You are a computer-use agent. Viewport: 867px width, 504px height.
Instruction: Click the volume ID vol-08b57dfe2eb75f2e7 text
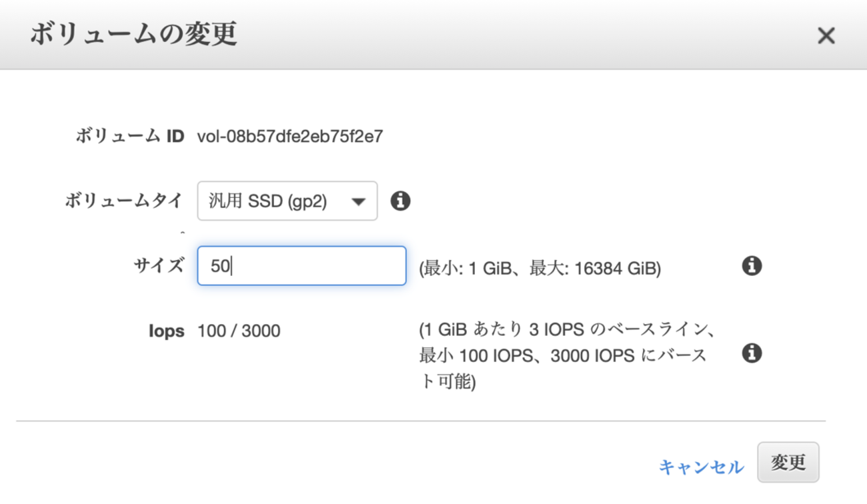tap(290, 137)
